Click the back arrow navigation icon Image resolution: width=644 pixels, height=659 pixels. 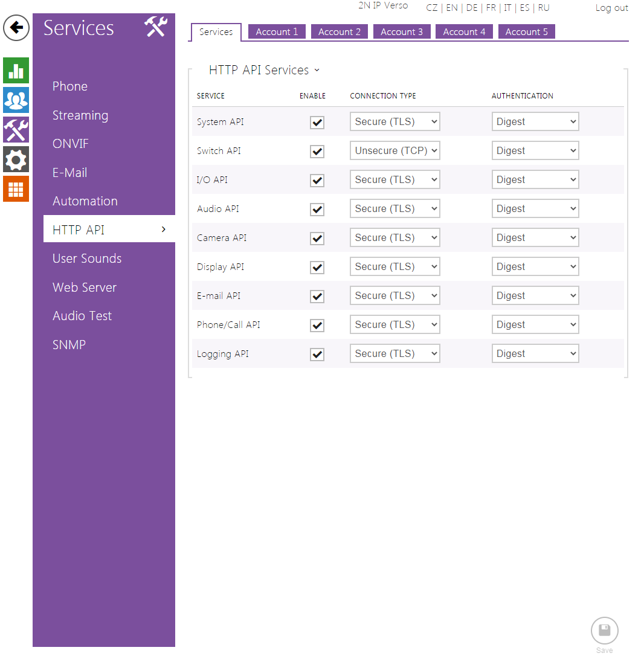(x=16, y=28)
